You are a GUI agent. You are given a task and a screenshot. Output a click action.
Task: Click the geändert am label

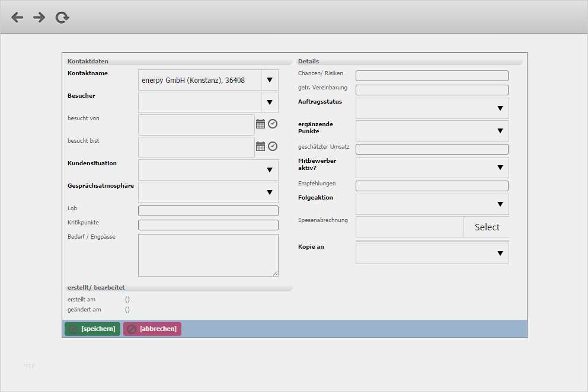coord(84,310)
